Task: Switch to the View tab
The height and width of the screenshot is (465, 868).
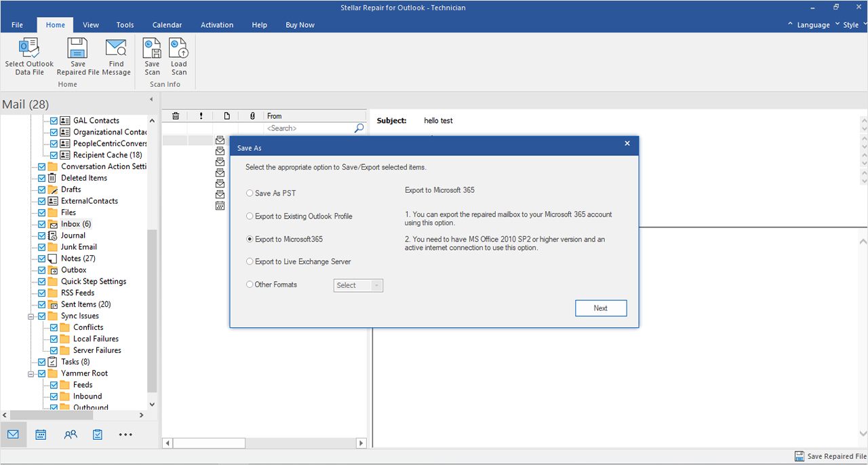Action: [x=91, y=25]
